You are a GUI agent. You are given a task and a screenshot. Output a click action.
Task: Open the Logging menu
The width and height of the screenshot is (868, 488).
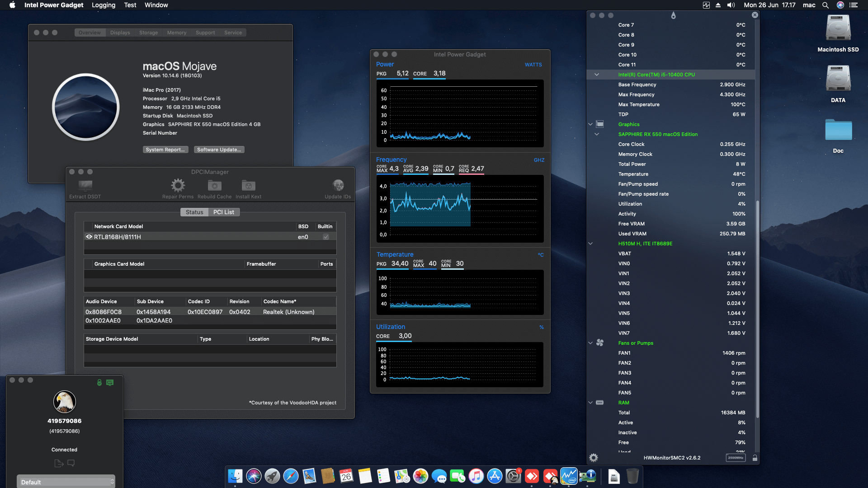pos(104,5)
